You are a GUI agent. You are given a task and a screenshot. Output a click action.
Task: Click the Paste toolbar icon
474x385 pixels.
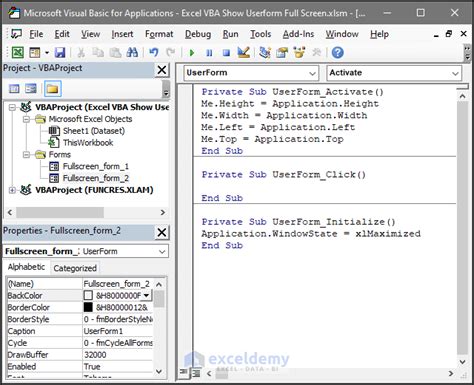(115, 52)
